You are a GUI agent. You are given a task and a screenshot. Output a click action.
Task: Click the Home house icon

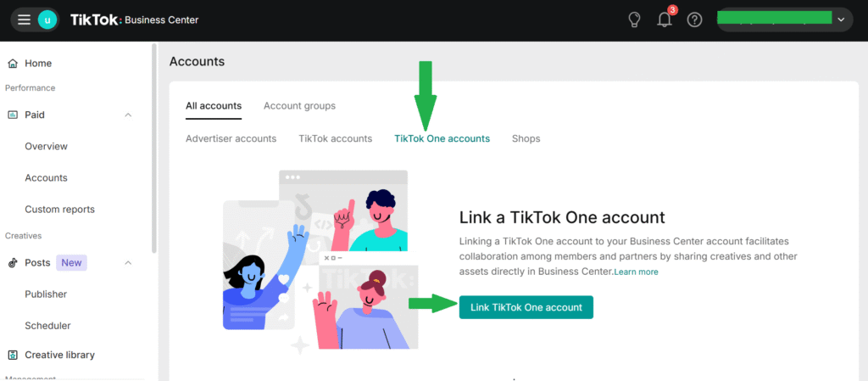pos(13,64)
